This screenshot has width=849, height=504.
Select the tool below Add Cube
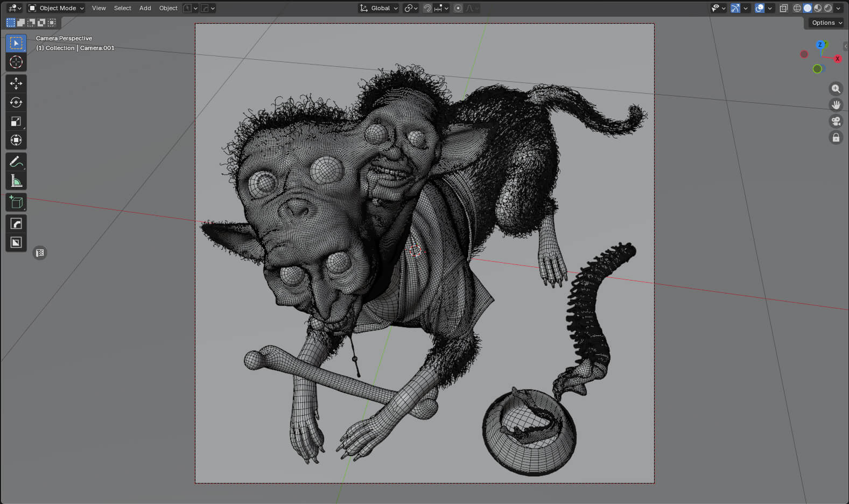click(16, 224)
